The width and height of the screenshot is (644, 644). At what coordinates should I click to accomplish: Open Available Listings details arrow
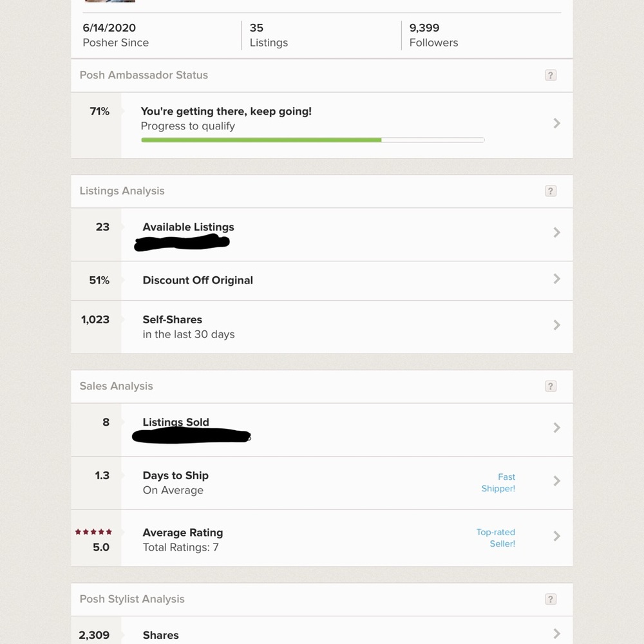557,232
